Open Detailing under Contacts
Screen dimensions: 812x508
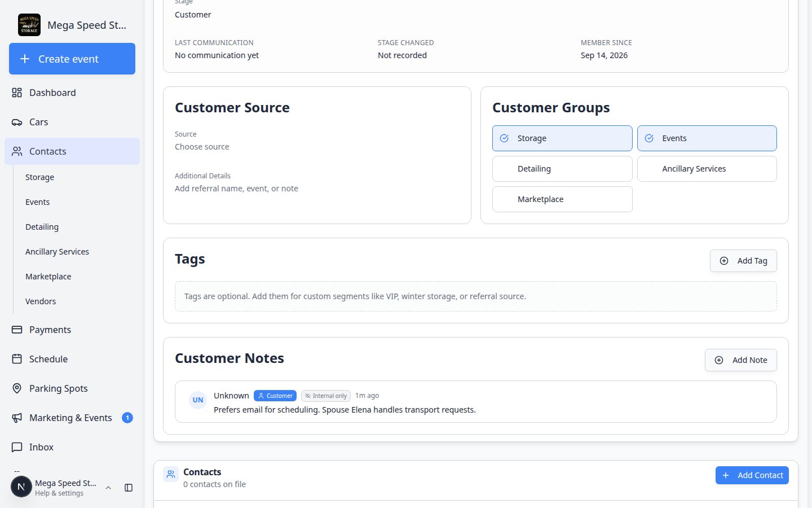42,227
